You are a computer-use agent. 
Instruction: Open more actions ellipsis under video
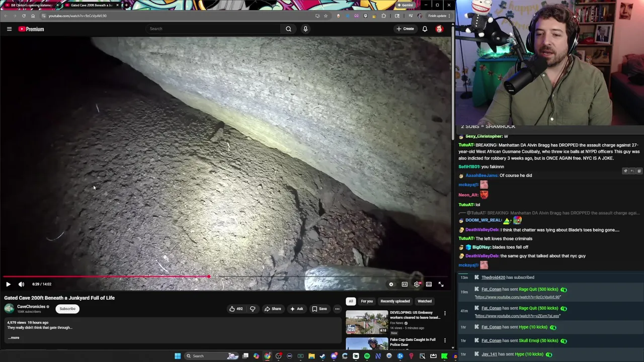pyautogui.click(x=337, y=309)
